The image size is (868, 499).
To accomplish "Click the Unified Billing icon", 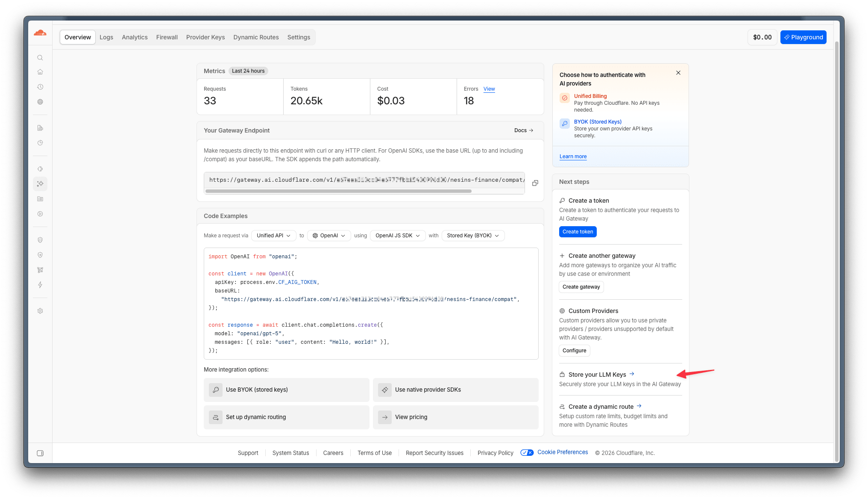I will 565,98.
